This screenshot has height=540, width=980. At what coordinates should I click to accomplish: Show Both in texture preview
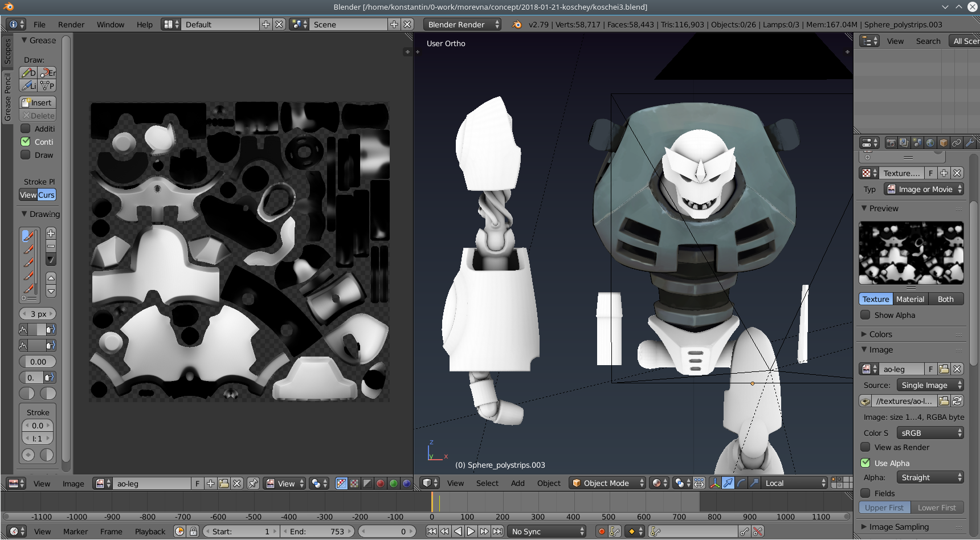(946, 299)
